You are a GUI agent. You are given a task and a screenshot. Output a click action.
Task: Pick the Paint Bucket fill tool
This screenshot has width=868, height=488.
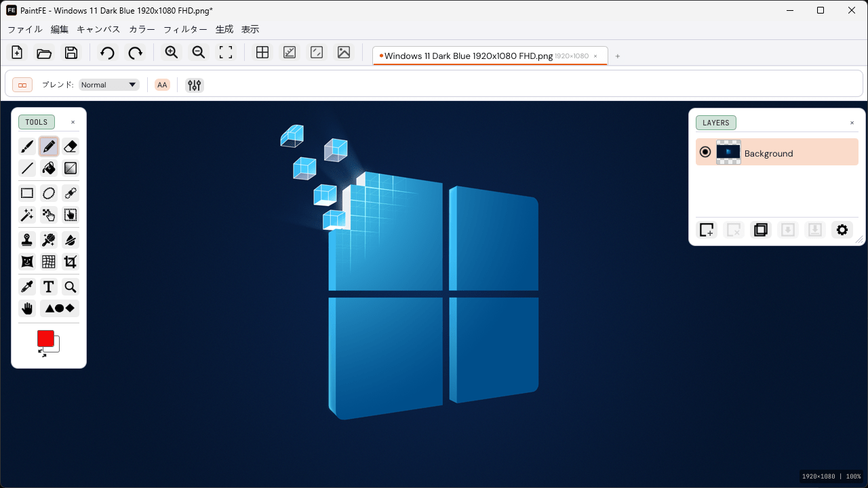pyautogui.click(x=49, y=168)
